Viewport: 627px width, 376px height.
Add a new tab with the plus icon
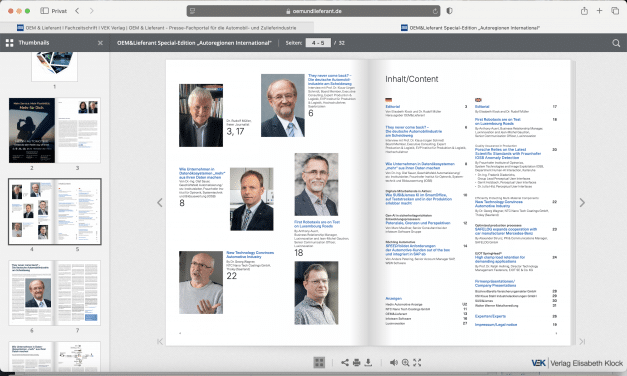pyautogui.click(x=599, y=11)
